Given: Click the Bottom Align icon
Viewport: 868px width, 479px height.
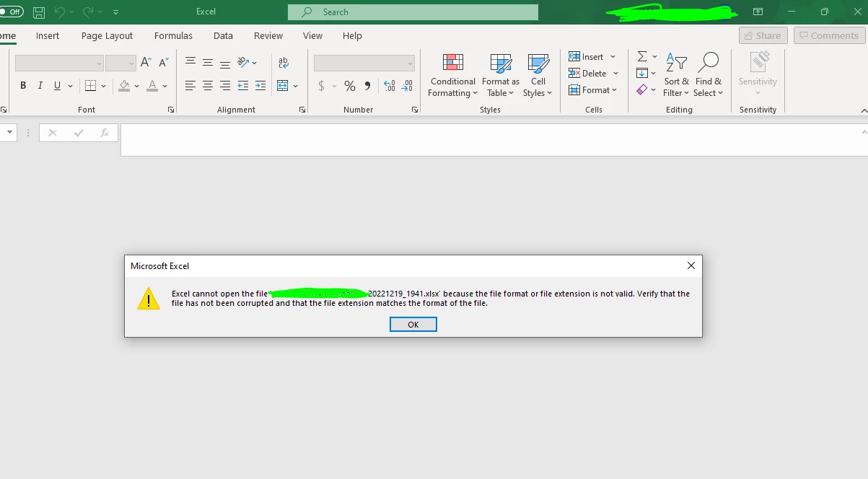Looking at the screenshot, I should pos(225,63).
